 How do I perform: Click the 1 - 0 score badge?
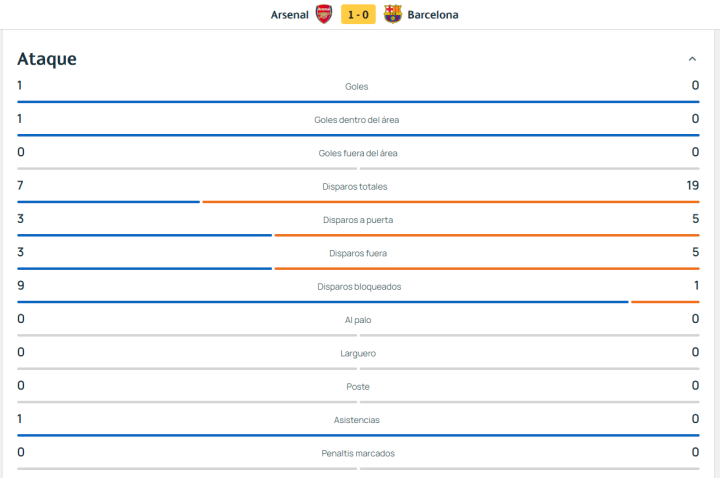[358, 15]
